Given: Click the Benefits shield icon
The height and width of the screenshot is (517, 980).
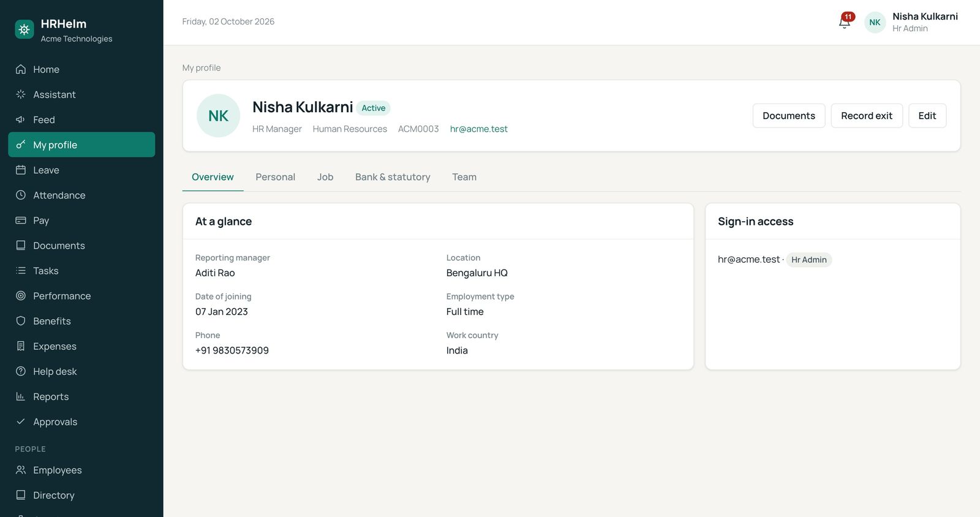Looking at the screenshot, I should [21, 320].
